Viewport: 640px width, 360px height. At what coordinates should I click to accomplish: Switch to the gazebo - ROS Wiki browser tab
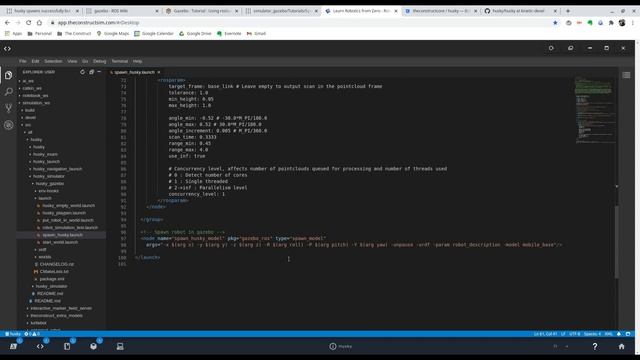pos(122,11)
